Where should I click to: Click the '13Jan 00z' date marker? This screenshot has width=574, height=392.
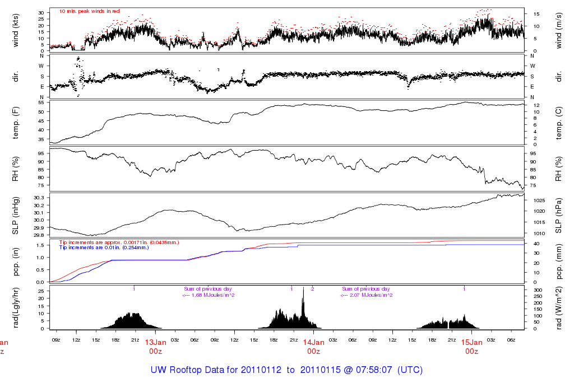pyautogui.click(x=156, y=347)
